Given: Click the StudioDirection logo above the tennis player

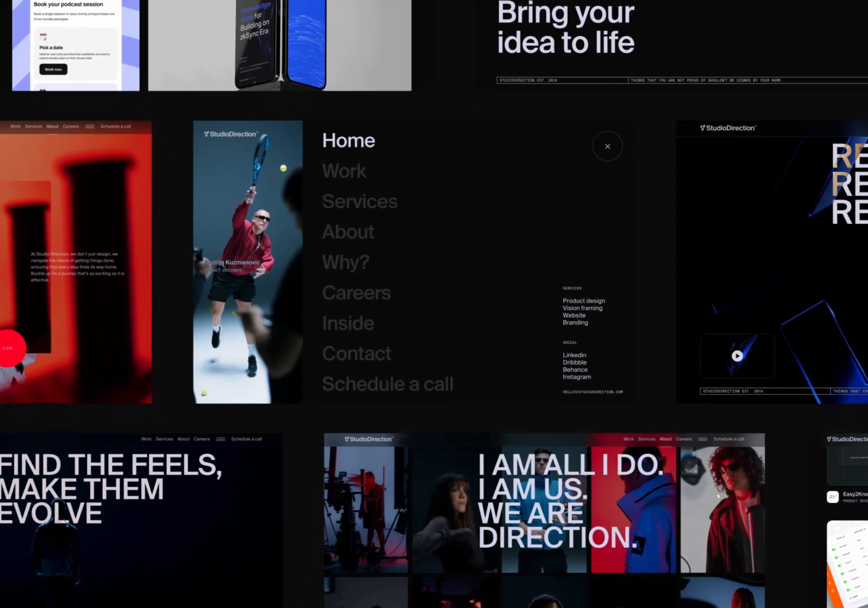Looking at the screenshot, I should coord(230,134).
